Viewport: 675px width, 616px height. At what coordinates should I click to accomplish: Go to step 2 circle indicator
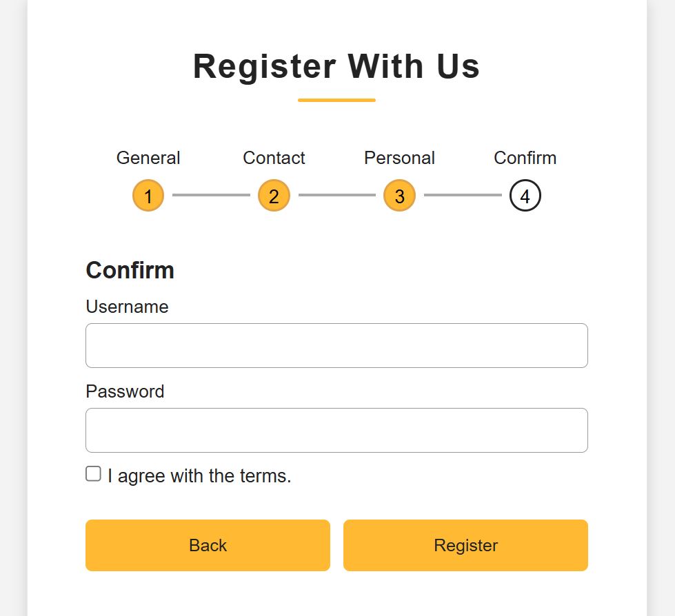coord(274,196)
